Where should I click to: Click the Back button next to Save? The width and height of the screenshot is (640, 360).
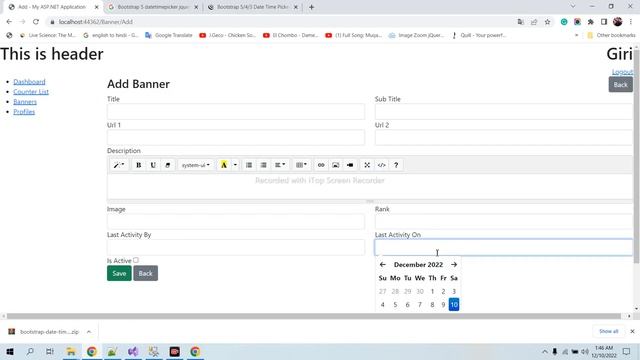[145, 273]
